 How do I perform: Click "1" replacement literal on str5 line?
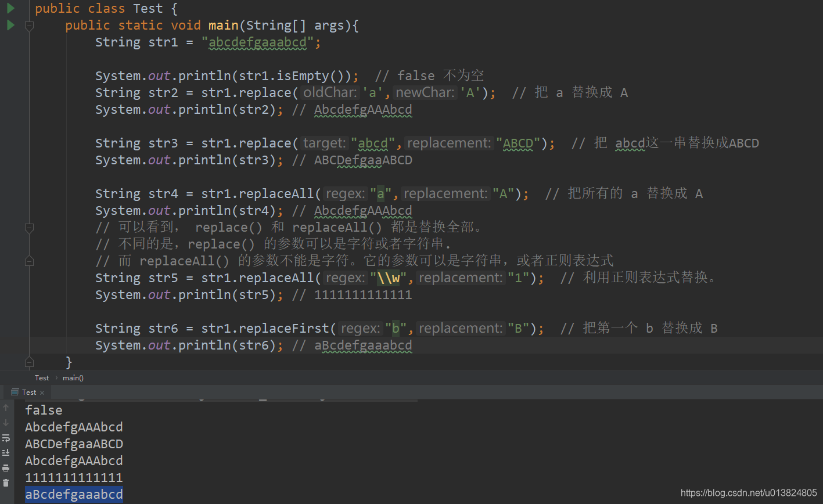(x=519, y=278)
